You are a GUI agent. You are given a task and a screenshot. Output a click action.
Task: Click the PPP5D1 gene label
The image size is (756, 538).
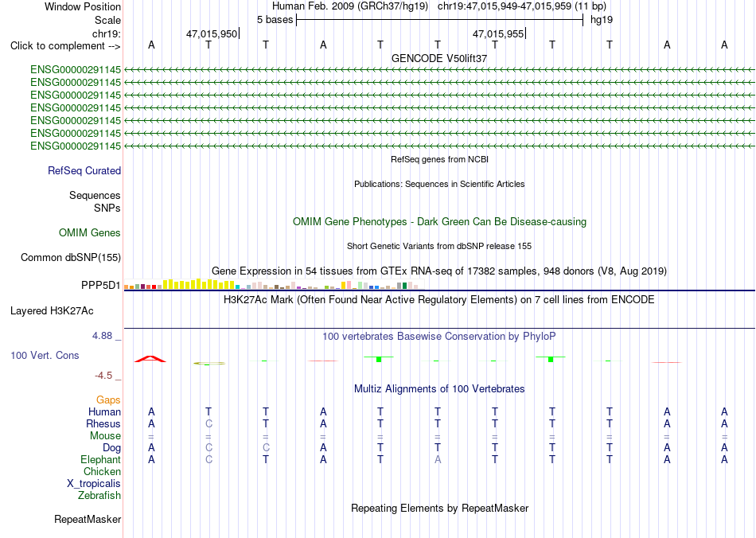pos(101,286)
